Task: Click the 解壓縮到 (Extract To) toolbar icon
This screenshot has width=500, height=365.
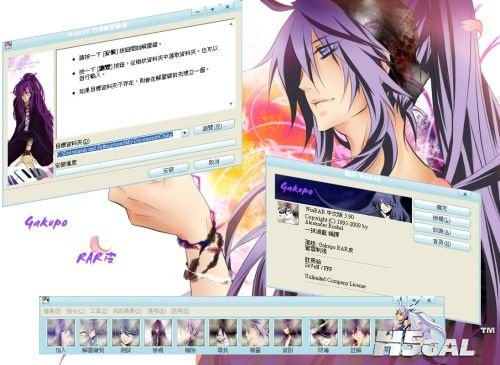Action: pos(93,332)
